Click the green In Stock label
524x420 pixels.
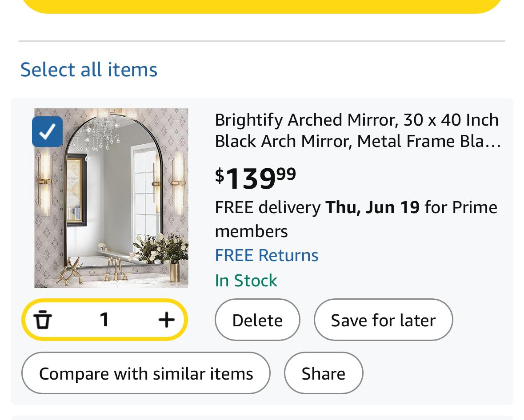pos(246,281)
